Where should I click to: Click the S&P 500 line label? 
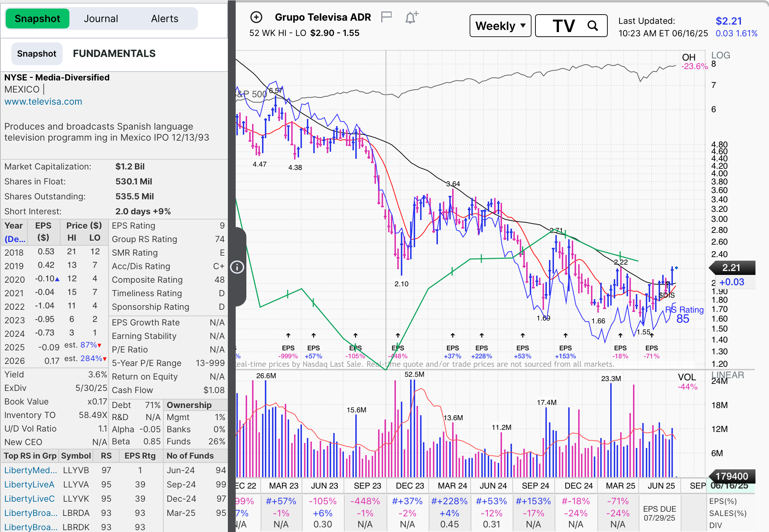pyautogui.click(x=251, y=94)
